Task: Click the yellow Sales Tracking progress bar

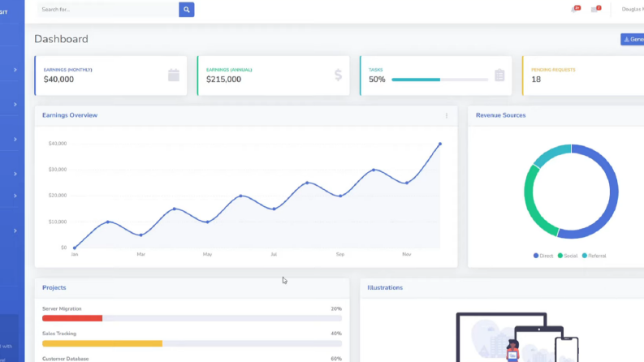Action: pyautogui.click(x=102, y=343)
